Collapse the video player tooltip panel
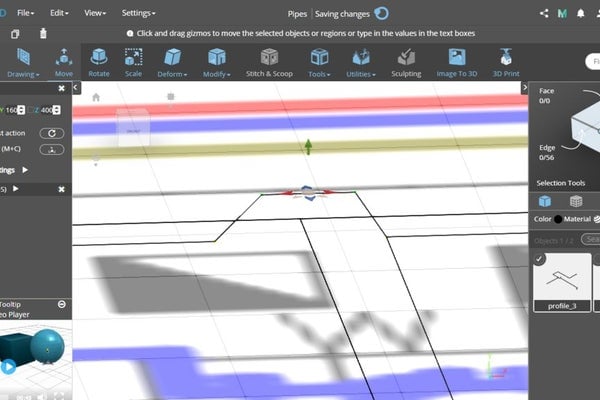The image size is (600, 400). 62,304
